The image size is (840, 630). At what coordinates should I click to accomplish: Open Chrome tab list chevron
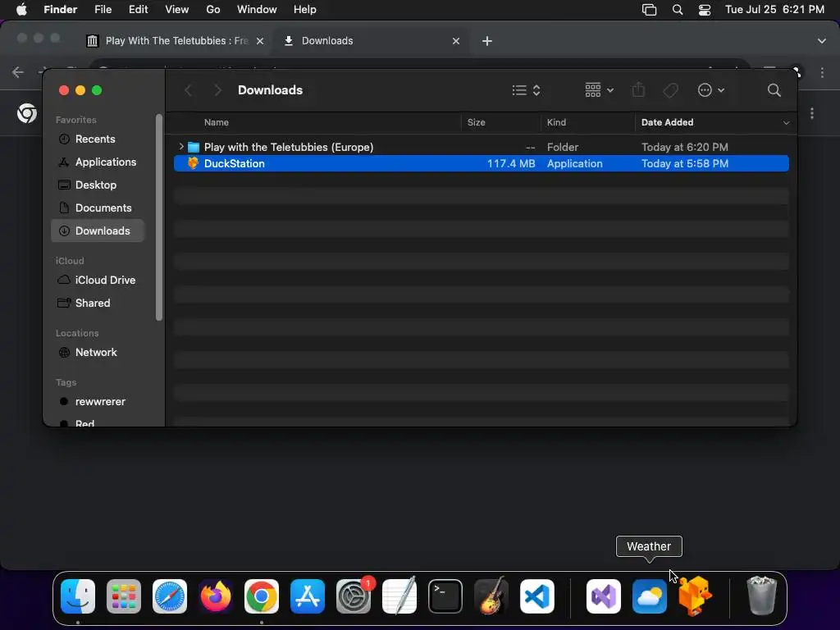(x=822, y=41)
